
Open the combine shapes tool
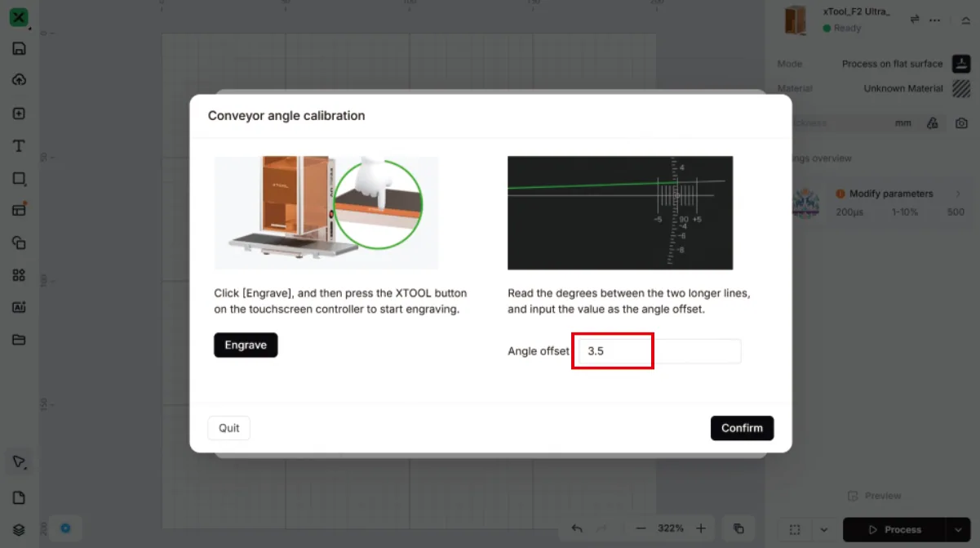pos(19,243)
